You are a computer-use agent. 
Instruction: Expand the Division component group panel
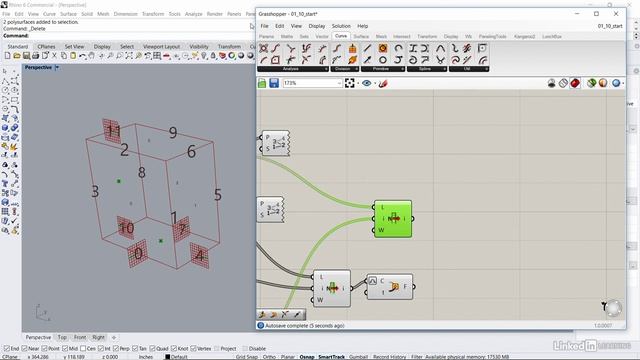[345, 69]
